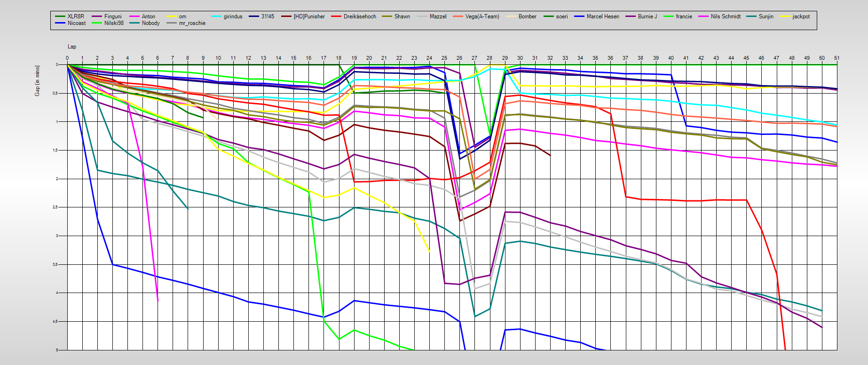Click the 3,5 value on the gap axis
Image resolution: width=868 pixels, height=365 pixels.
(x=56, y=264)
